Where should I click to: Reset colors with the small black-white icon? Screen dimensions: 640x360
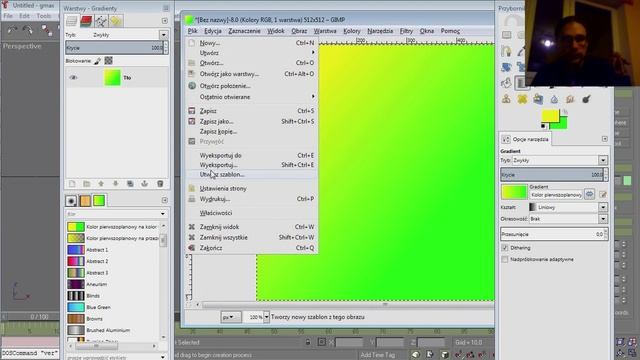coord(543,126)
